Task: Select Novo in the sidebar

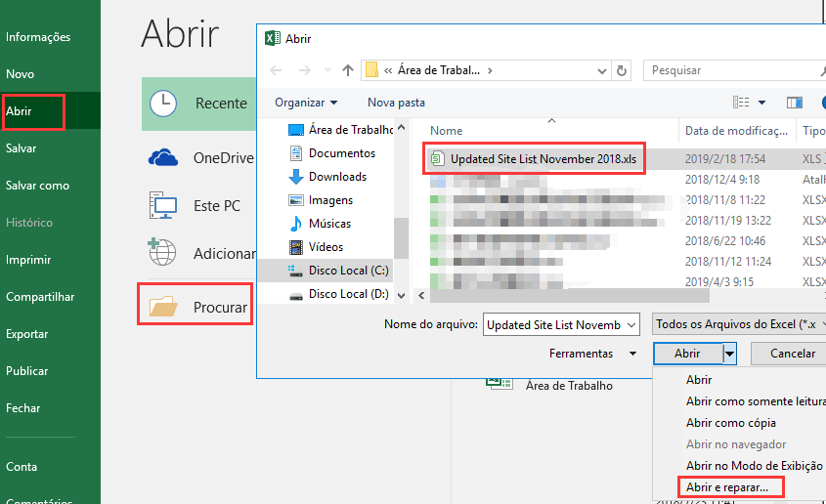Action: click(20, 74)
